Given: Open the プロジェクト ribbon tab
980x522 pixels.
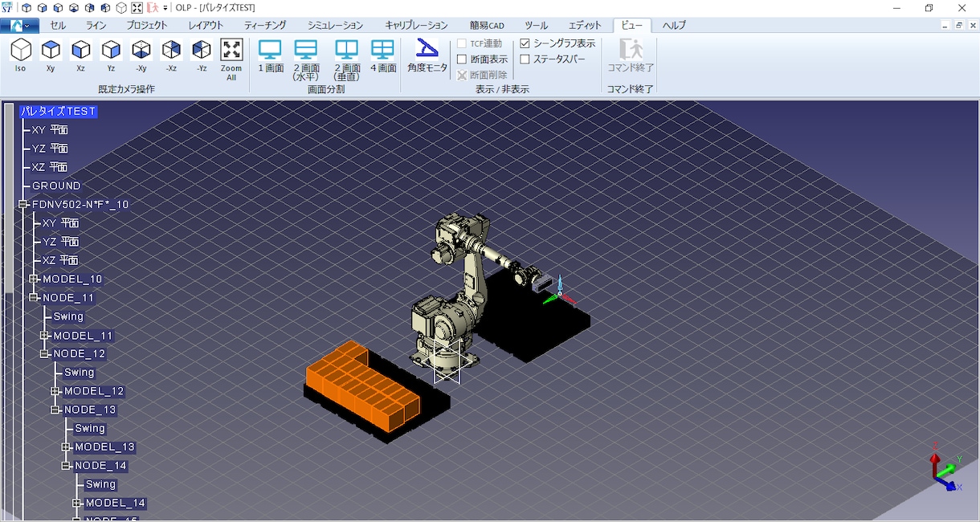Looking at the screenshot, I should pos(148,26).
